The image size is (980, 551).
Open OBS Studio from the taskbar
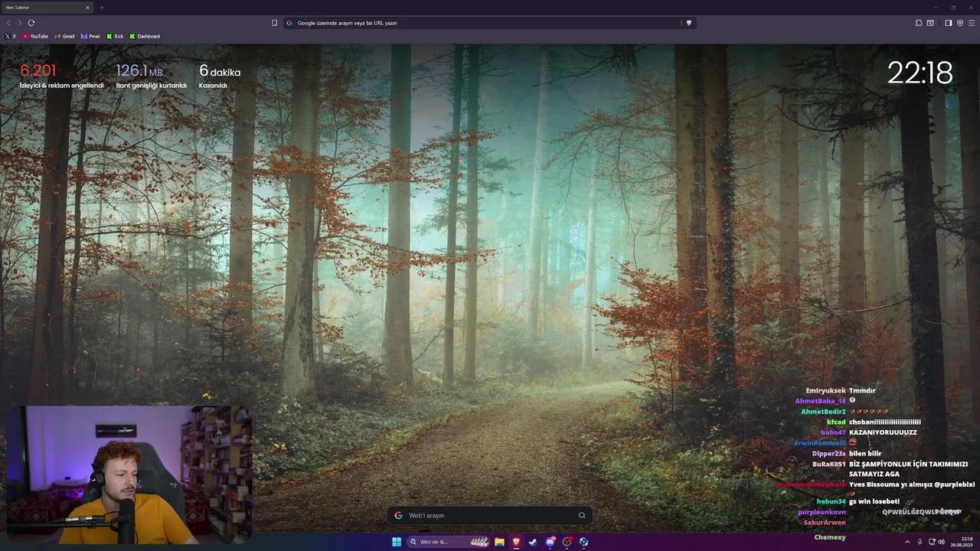[x=567, y=542]
